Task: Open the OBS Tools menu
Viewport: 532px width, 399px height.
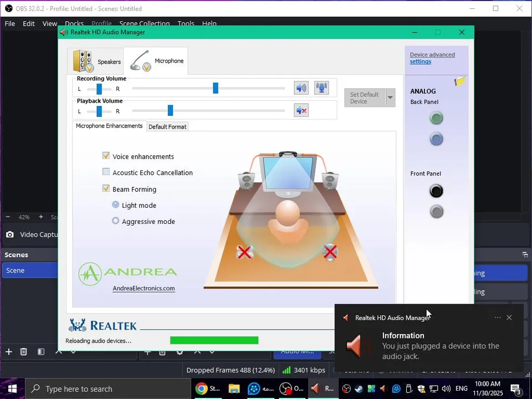Action: 186,23
